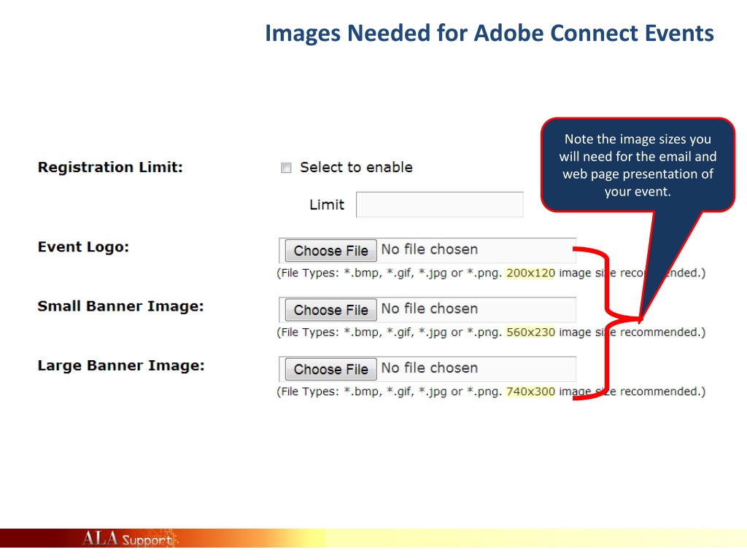Viewport: 747px width, 560px height.
Task: Click the 'Event Logo:' label
Action: [x=83, y=247]
